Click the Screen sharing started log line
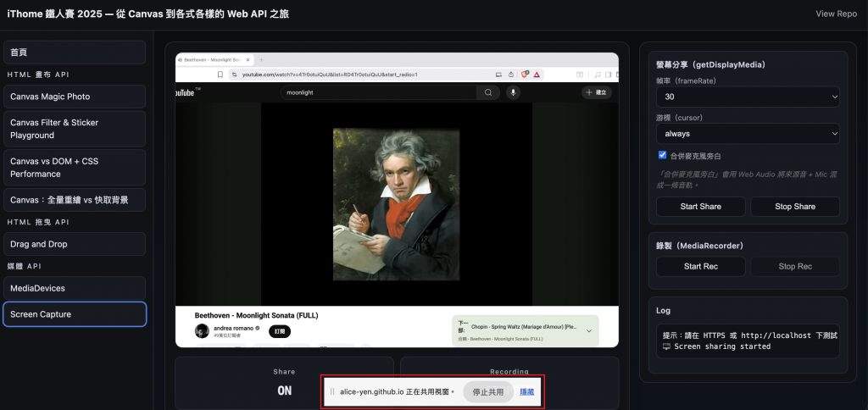 (716, 346)
